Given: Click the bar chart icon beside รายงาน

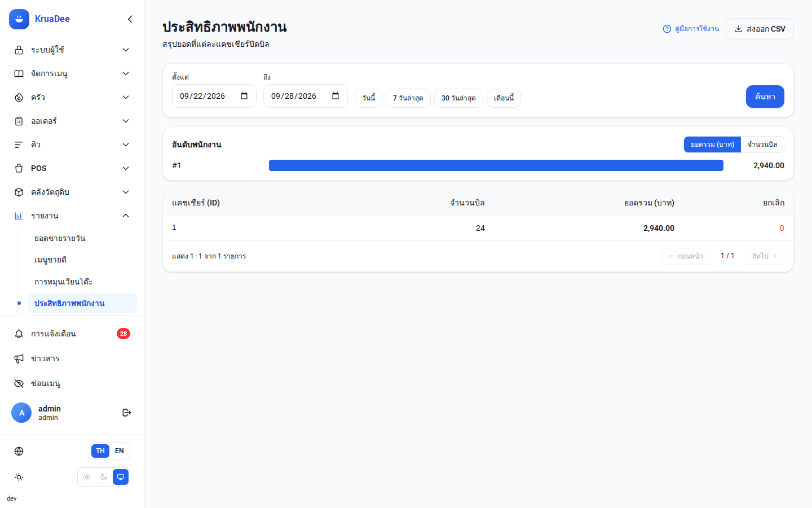Looking at the screenshot, I should (19, 216).
